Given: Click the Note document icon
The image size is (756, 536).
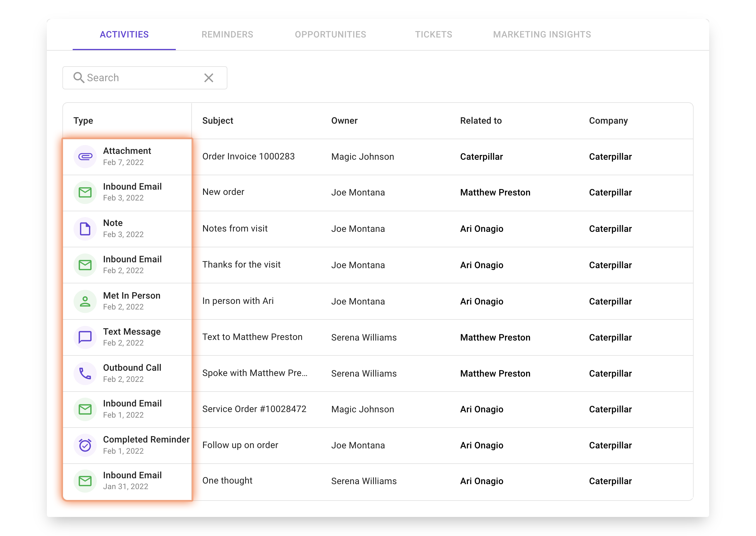Looking at the screenshot, I should [85, 229].
